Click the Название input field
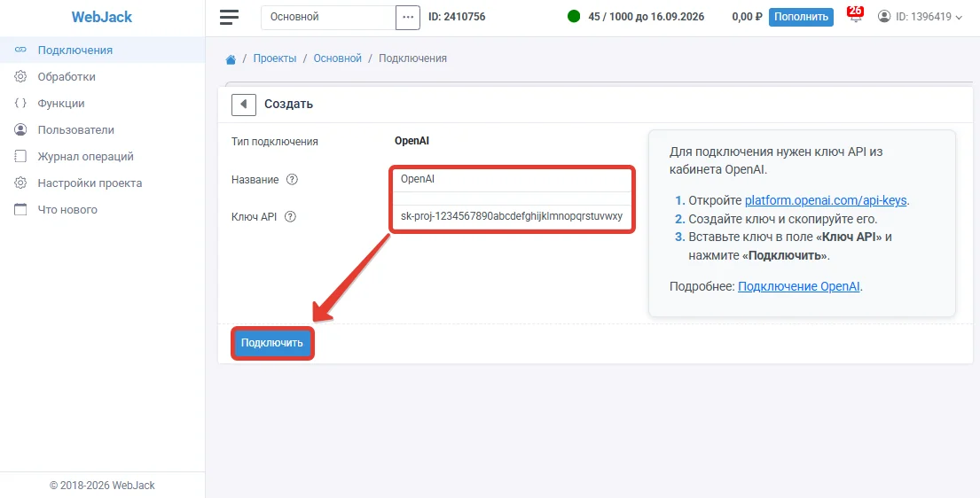 pyautogui.click(x=512, y=179)
